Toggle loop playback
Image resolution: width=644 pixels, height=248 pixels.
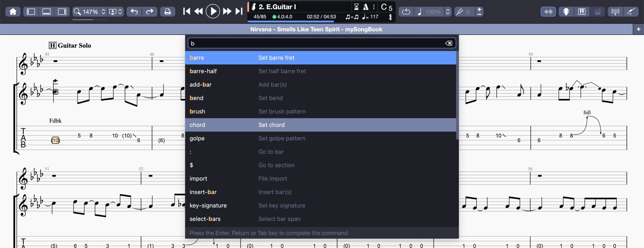[406, 12]
